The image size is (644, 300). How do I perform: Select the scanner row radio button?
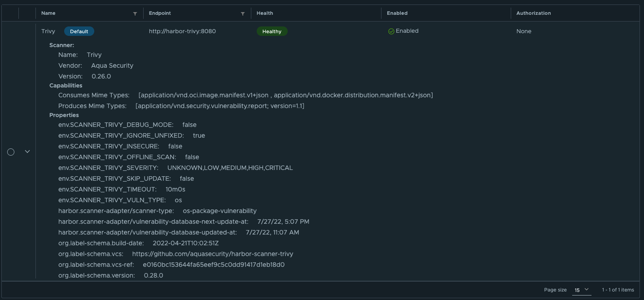[x=11, y=152]
